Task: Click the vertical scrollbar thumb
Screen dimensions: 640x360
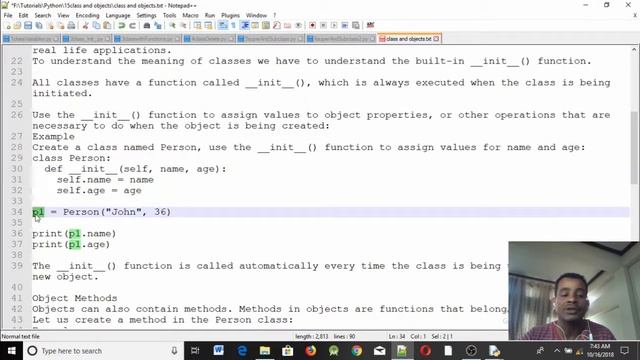Action: coord(634,147)
